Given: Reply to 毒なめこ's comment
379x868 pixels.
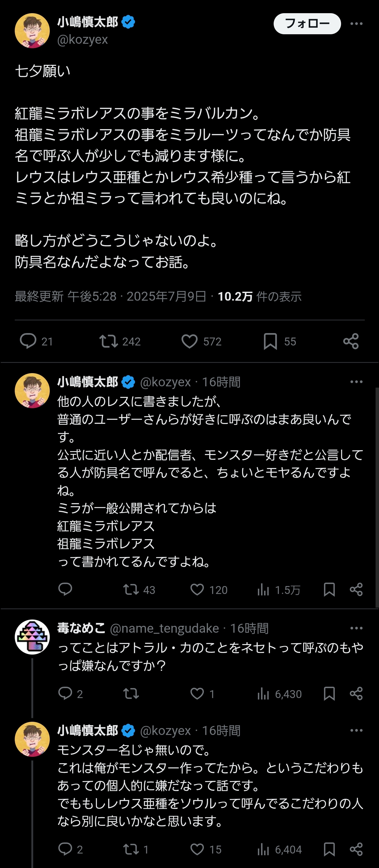Looking at the screenshot, I should pos(65,694).
